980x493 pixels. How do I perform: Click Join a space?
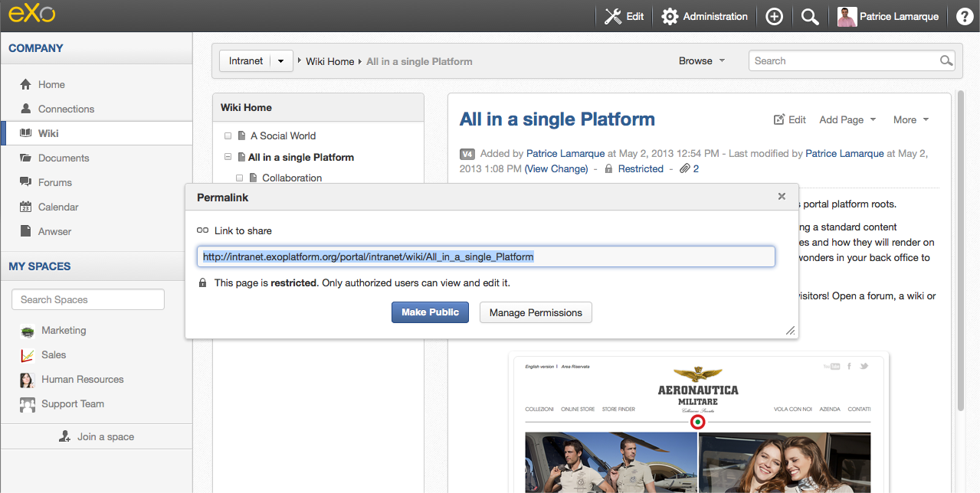[97, 436]
